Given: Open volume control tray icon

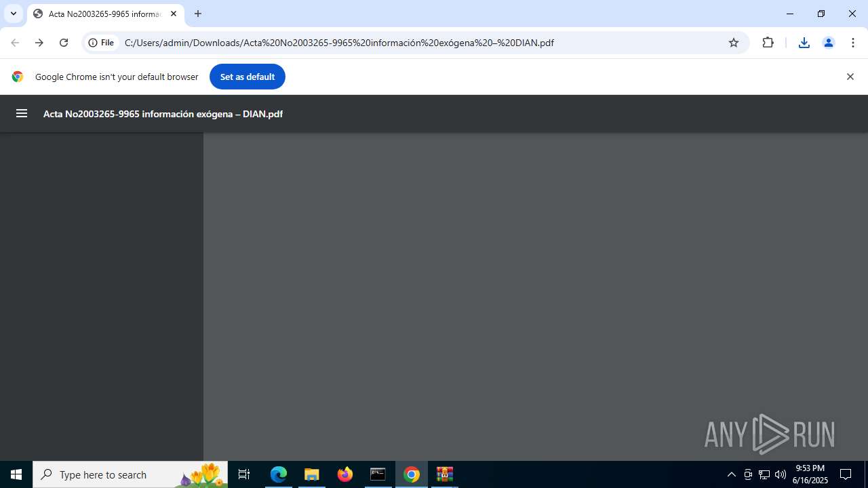Looking at the screenshot, I should (781, 474).
